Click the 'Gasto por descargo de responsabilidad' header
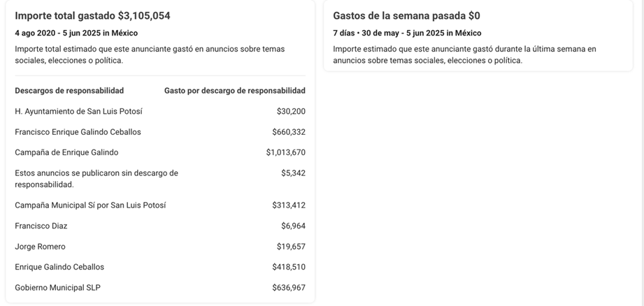This screenshot has height=306, width=644. 235,91
